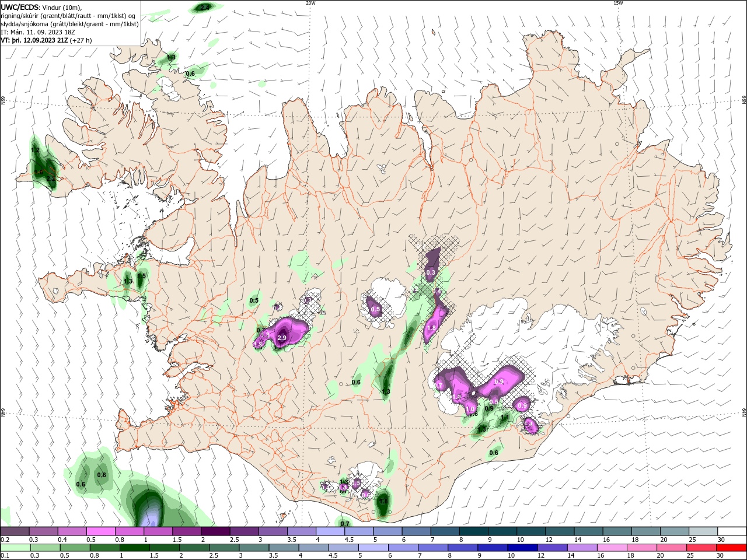Pick the grey-blue rain swatch between 3.5 and 4

[x=284, y=548]
